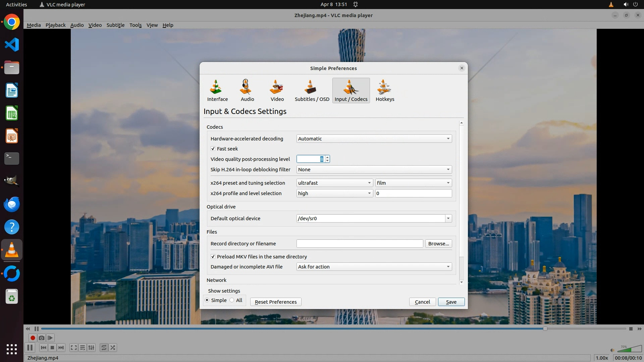Image resolution: width=644 pixels, height=362 pixels.
Task: Open the Video preferences icon
Action: (277, 90)
